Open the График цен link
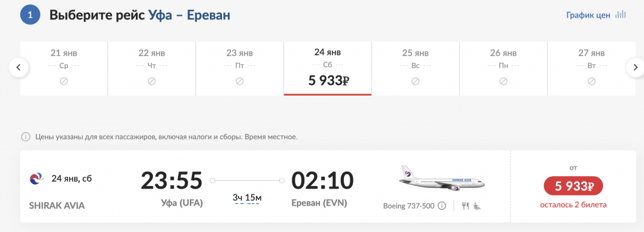This screenshot has width=644, height=232. (x=588, y=15)
